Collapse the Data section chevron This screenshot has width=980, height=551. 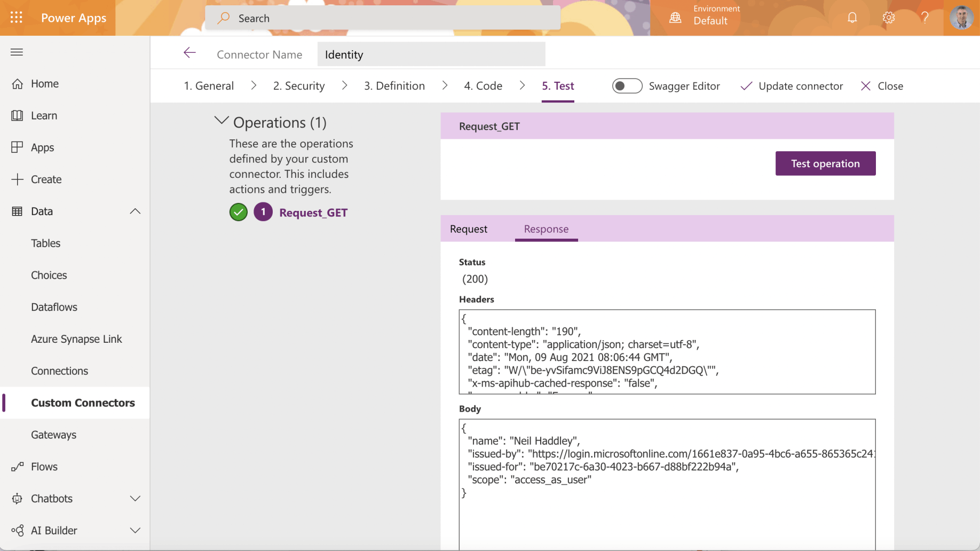pyautogui.click(x=135, y=211)
